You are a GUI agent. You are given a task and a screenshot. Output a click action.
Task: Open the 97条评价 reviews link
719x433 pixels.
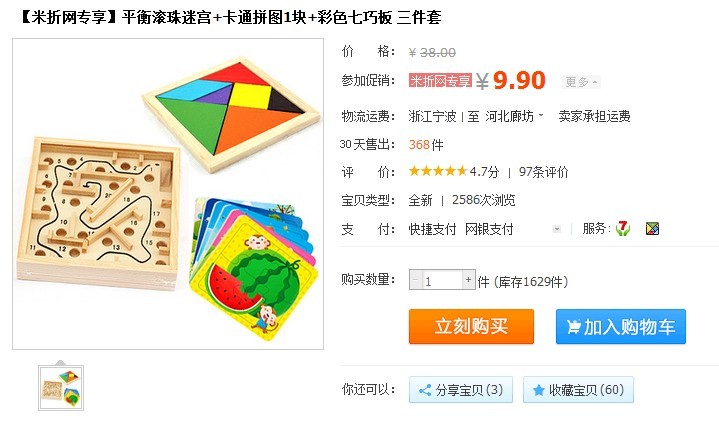pyautogui.click(x=543, y=172)
